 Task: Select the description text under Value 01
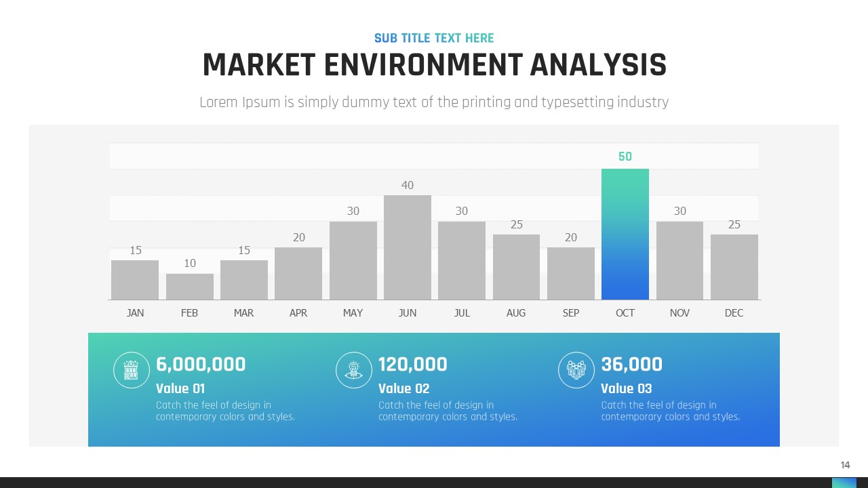pos(225,411)
